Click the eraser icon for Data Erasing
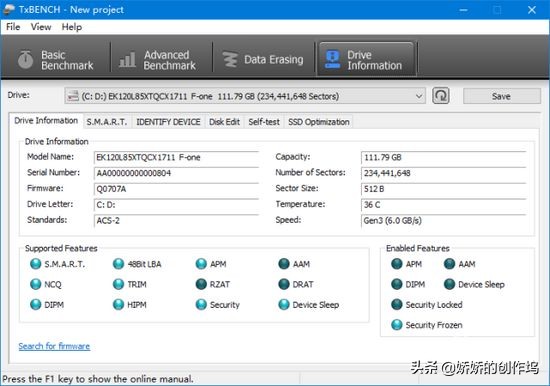Screen dimensions: 550x386 (230, 60)
